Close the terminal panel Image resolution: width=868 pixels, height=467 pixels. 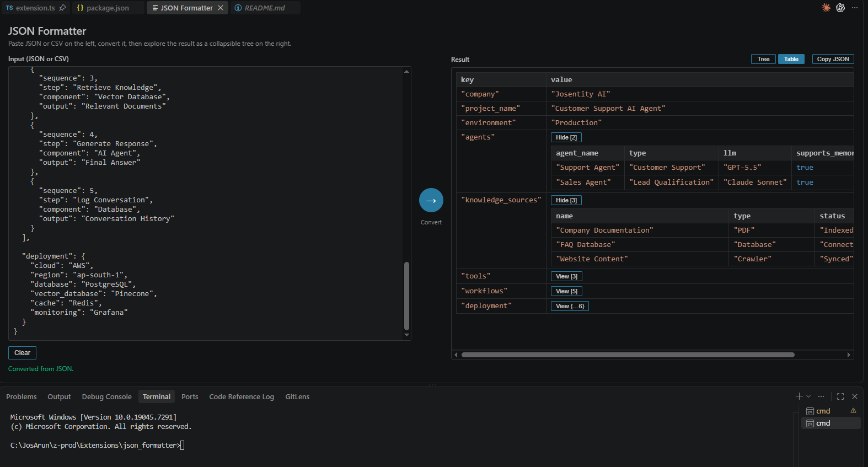[x=855, y=396]
